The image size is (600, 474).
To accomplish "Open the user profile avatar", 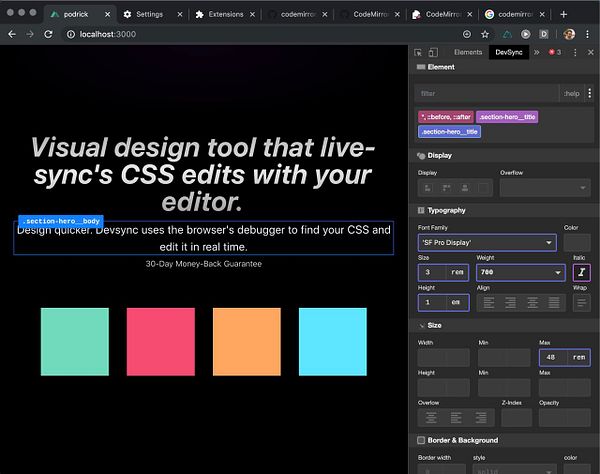I will (x=569, y=34).
